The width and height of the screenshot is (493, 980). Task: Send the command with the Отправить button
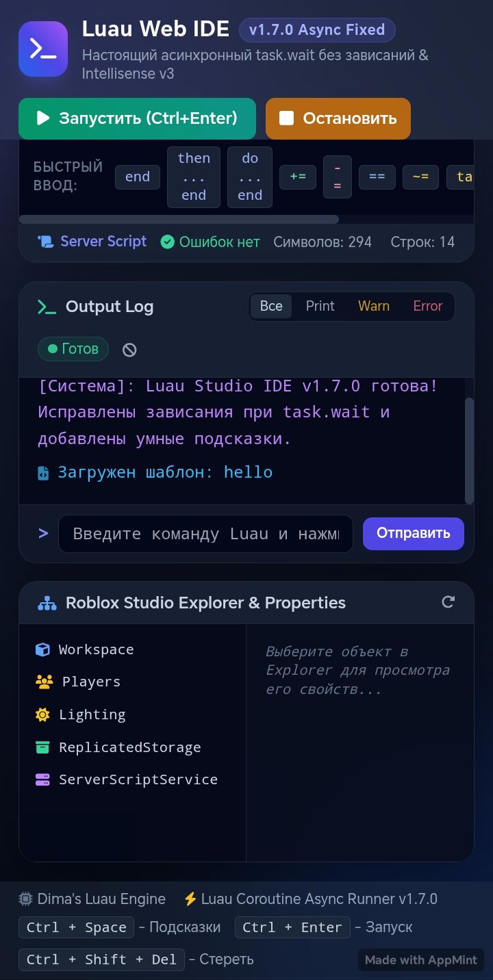click(414, 534)
